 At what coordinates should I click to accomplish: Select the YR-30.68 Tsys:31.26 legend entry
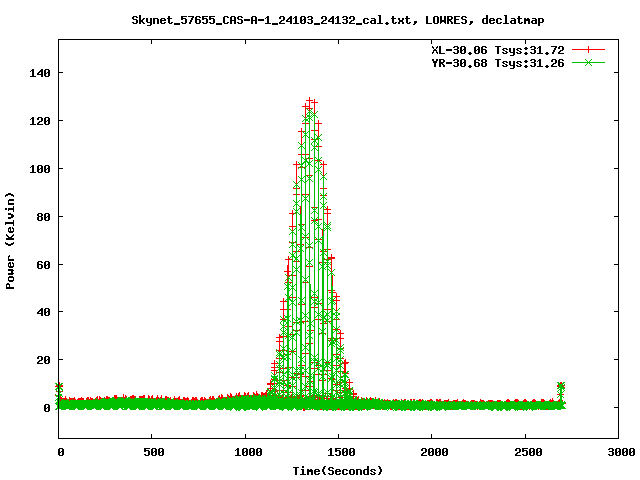coord(498,63)
